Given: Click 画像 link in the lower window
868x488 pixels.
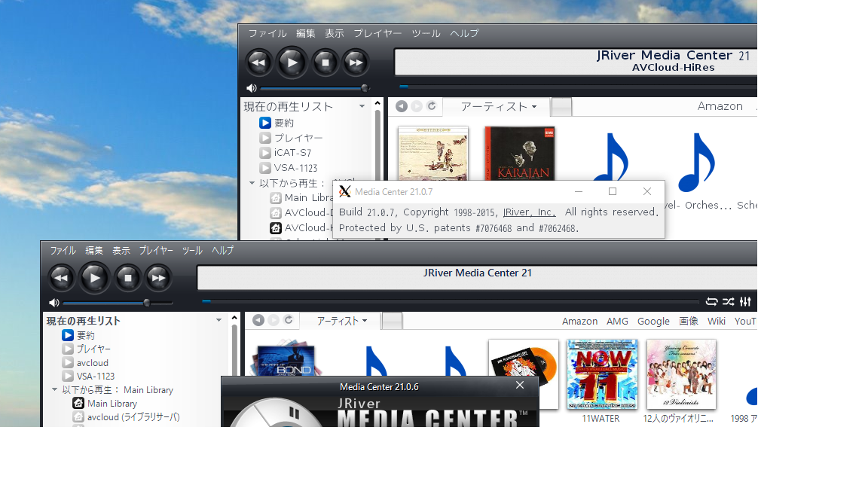Looking at the screenshot, I should 689,321.
